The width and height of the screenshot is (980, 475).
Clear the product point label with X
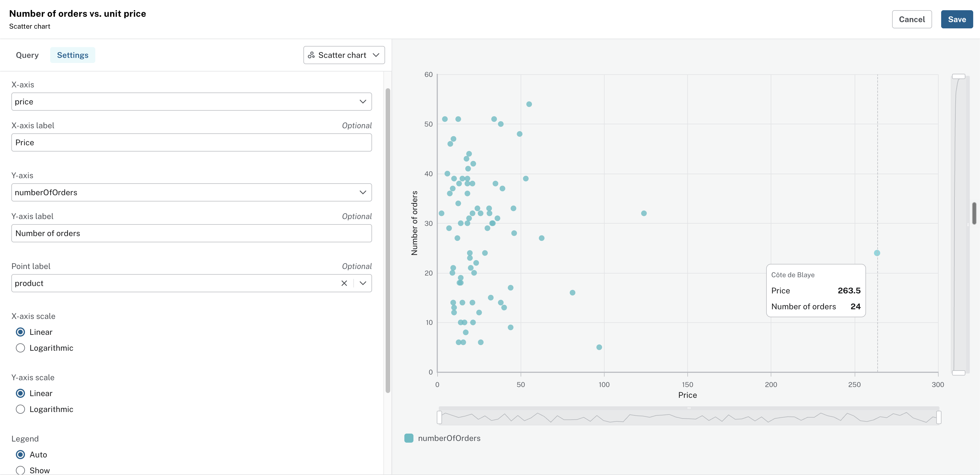(x=344, y=283)
